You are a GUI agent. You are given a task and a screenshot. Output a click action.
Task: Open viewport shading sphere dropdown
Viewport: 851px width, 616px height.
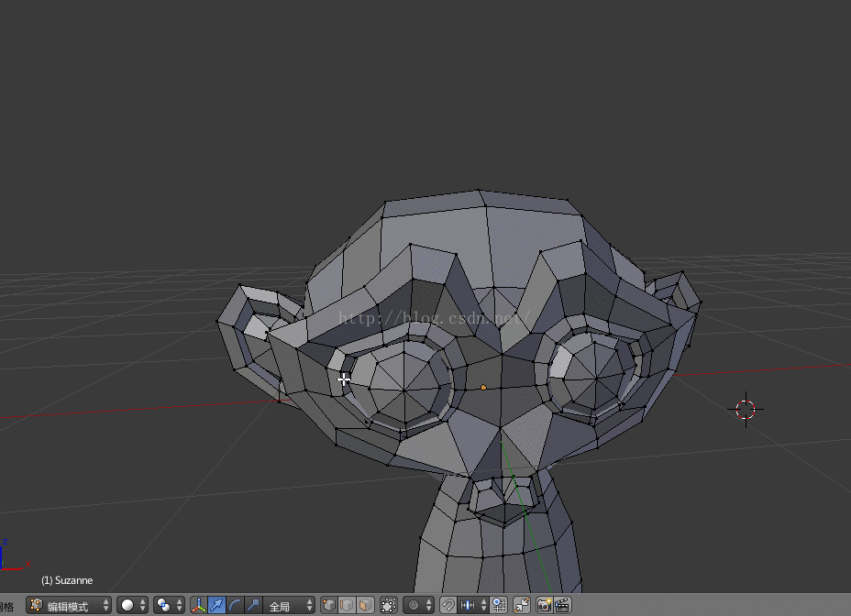tap(132, 605)
